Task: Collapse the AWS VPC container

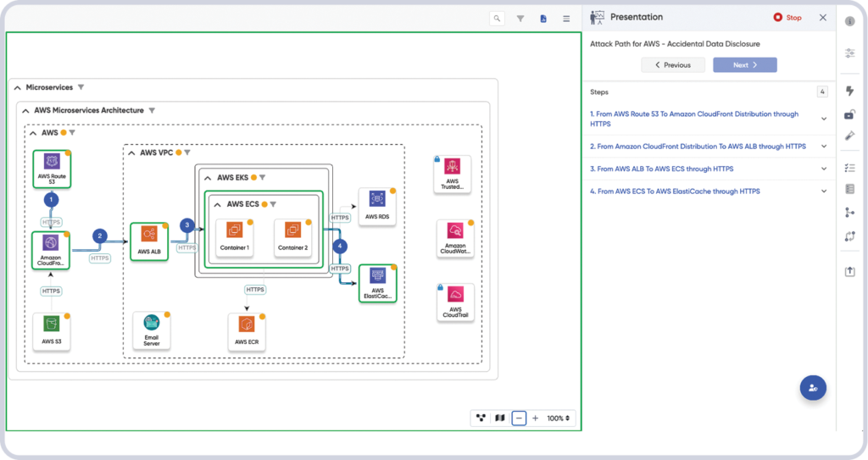Action: pyautogui.click(x=131, y=153)
